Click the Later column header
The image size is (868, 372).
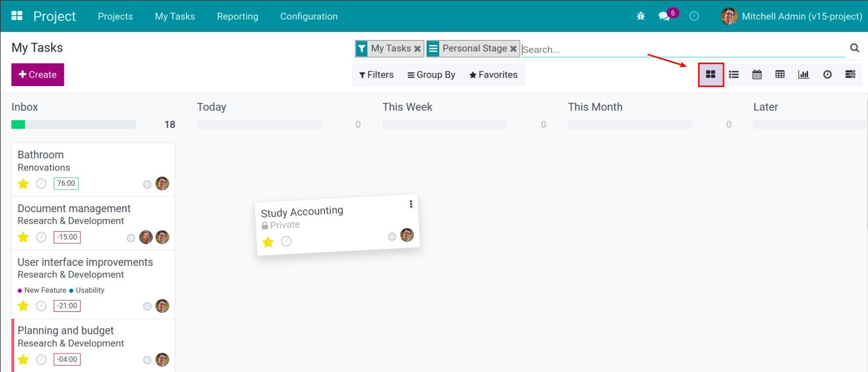coord(765,107)
